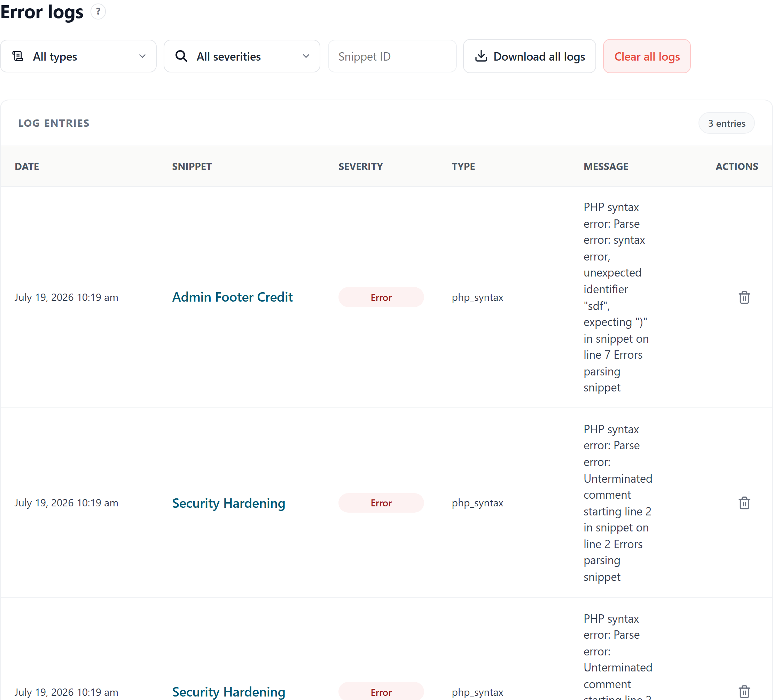Click the All types chevron arrow
The width and height of the screenshot is (773, 700).
tap(142, 56)
